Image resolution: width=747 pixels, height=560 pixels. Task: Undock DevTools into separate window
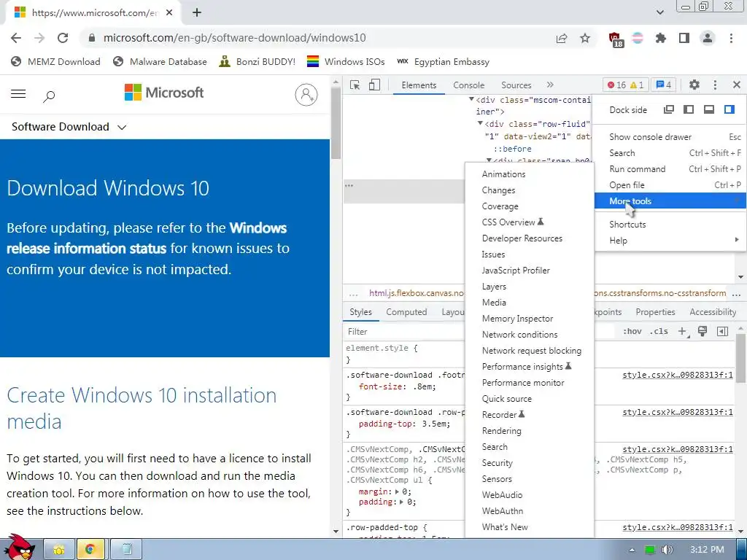tap(669, 109)
